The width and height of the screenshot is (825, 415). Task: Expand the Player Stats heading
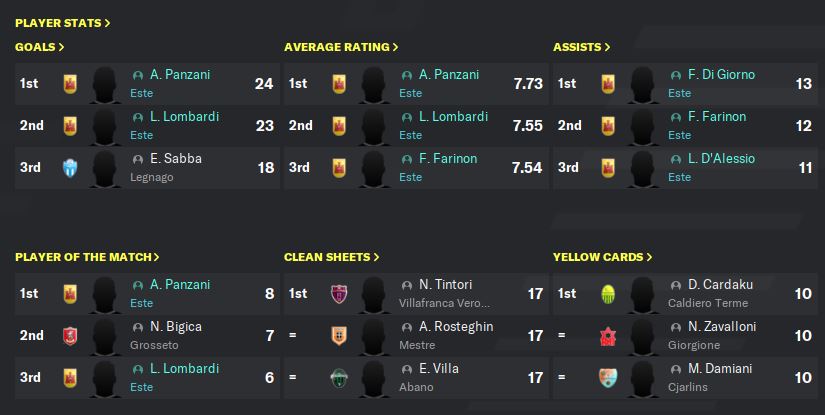(x=63, y=22)
